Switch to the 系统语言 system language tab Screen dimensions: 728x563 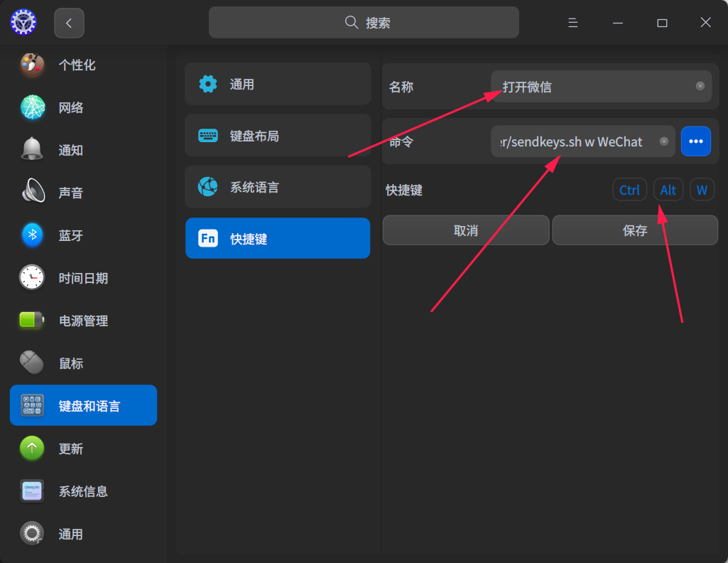278,187
